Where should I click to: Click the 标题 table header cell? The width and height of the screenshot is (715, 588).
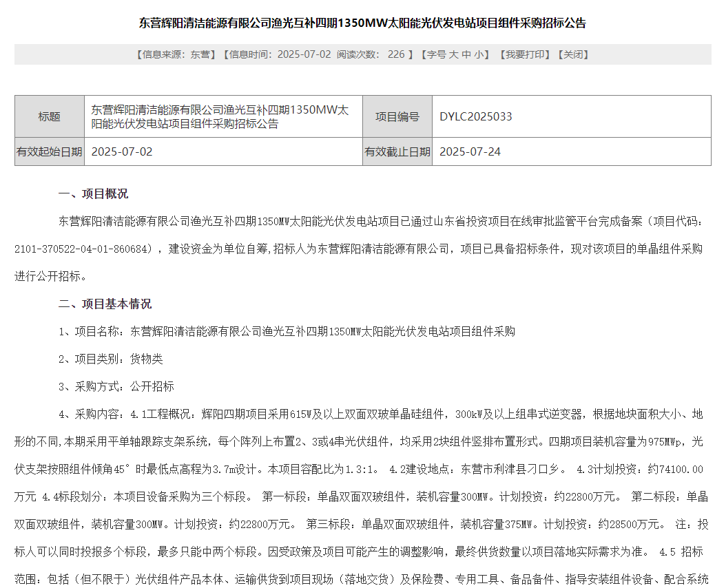50,116
